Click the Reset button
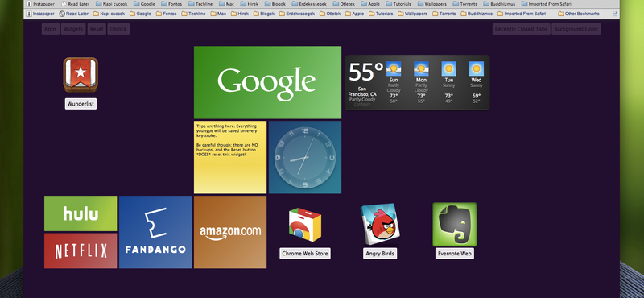The width and height of the screenshot is (644, 298). coord(97,29)
